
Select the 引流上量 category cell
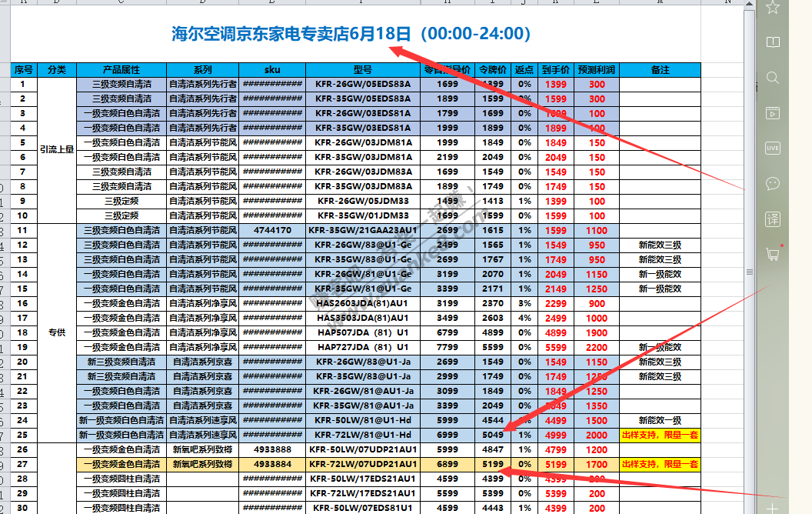pyautogui.click(x=57, y=150)
